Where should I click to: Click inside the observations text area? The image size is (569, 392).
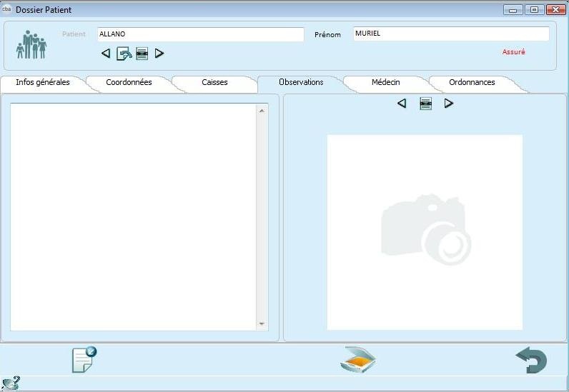(133, 217)
